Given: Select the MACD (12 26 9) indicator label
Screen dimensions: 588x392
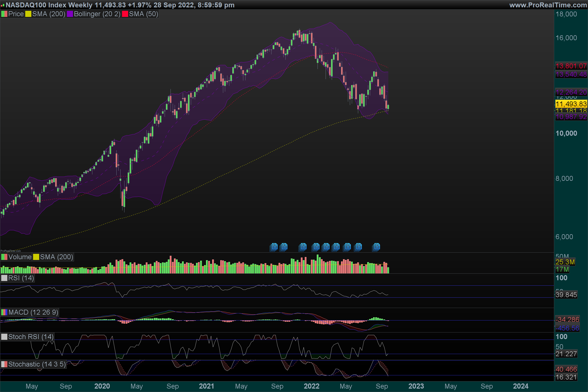Looking at the screenshot, I should click(x=33, y=312).
